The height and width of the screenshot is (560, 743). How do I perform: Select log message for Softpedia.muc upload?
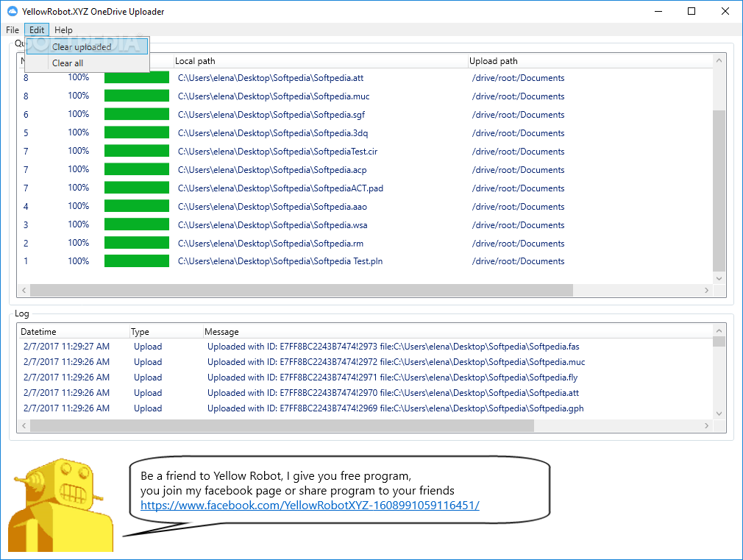pyautogui.click(x=396, y=362)
